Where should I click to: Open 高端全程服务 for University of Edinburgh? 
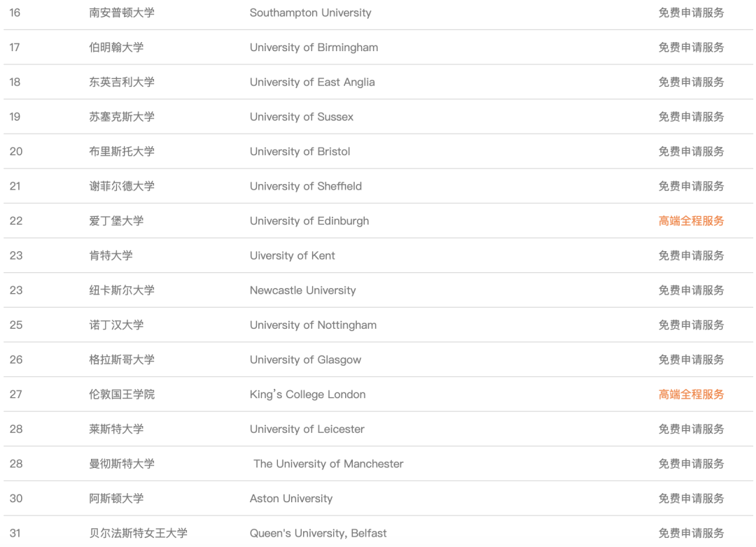pyautogui.click(x=691, y=221)
